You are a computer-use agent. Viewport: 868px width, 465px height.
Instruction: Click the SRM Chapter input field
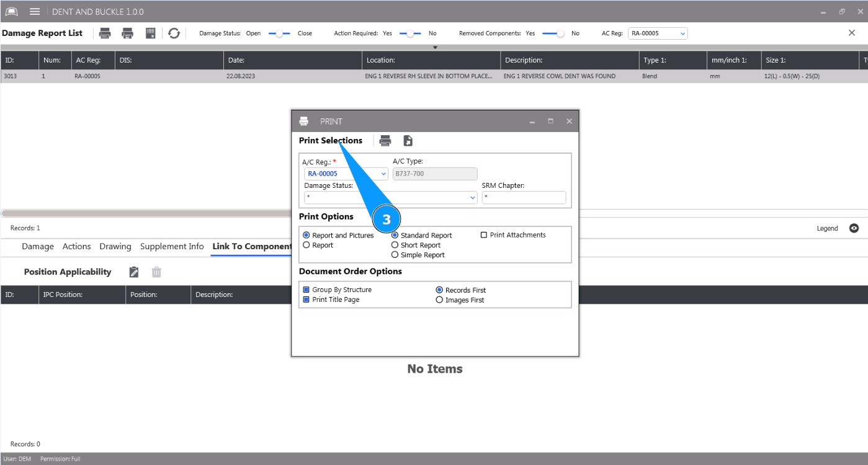[x=524, y=198]
